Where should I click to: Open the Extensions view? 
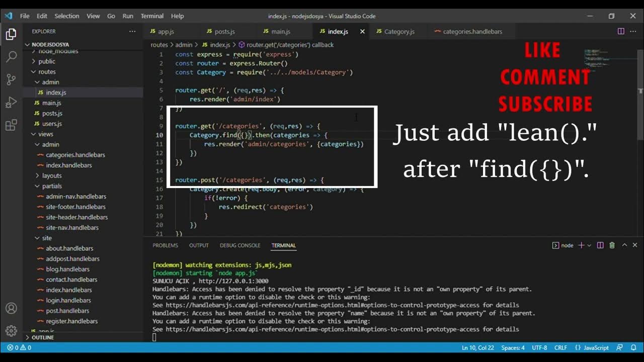click(x=11, y=125)
